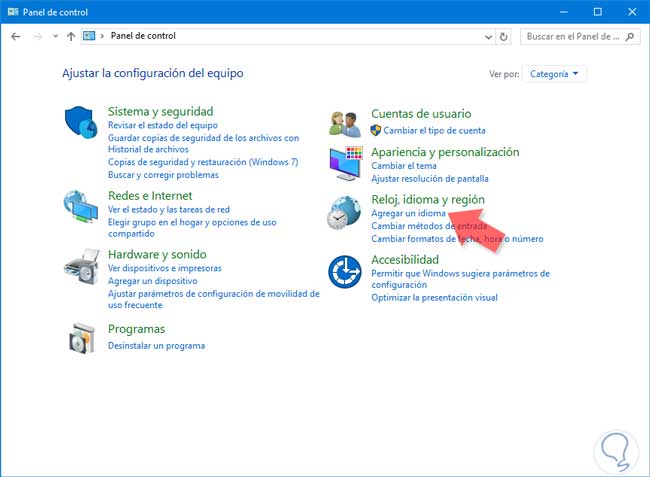Close the Panel de control window
650x477 pixels.
(x=632, y=12)
